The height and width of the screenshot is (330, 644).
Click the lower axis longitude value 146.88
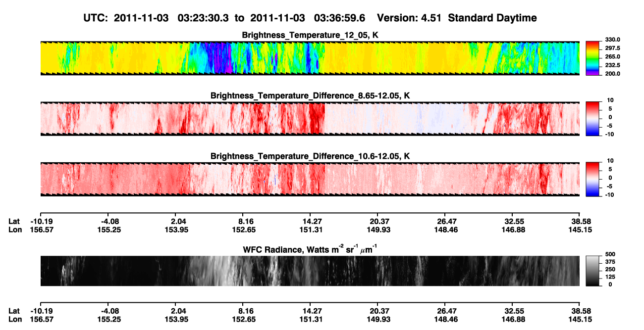512,320
